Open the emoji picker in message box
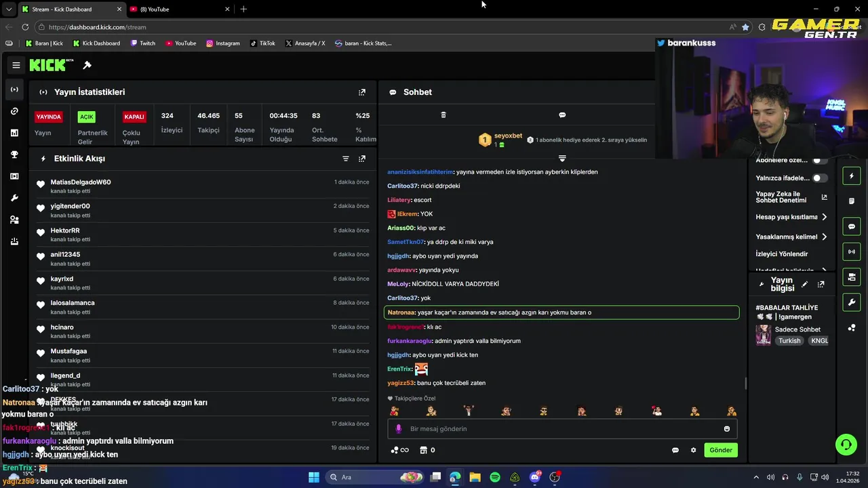 (x=727, y=428)
